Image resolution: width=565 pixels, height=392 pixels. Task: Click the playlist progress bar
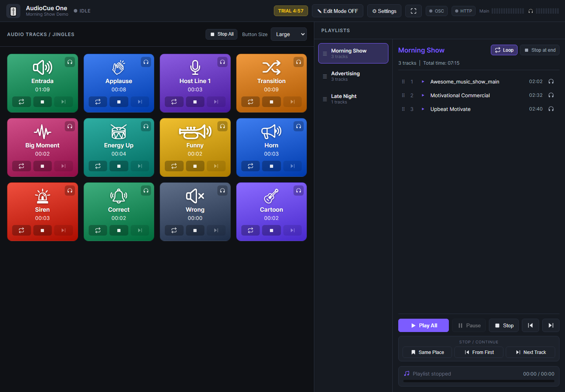479,381
